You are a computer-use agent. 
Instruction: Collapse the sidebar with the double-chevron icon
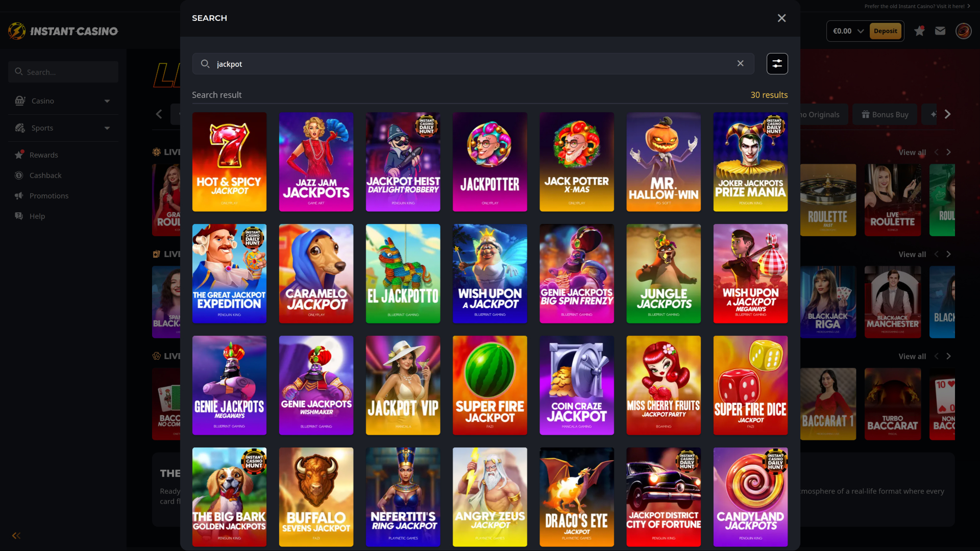[16, 535]
